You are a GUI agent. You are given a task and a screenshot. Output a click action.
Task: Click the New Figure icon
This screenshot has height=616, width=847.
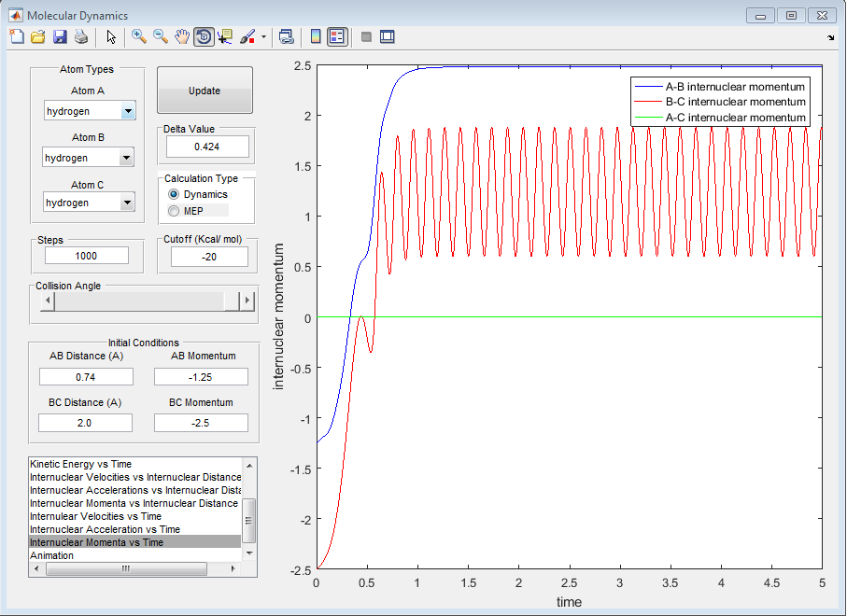pyautogui.click(x=16, y=36)
